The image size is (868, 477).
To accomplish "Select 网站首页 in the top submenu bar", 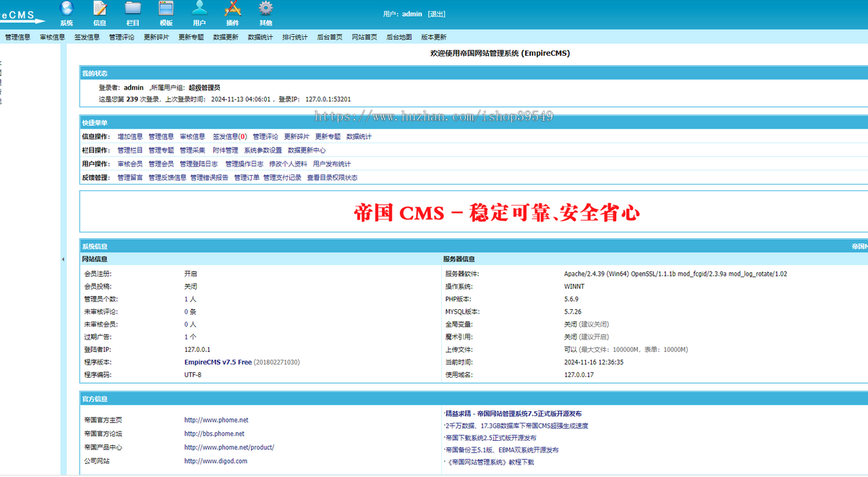I will [365, 37].
